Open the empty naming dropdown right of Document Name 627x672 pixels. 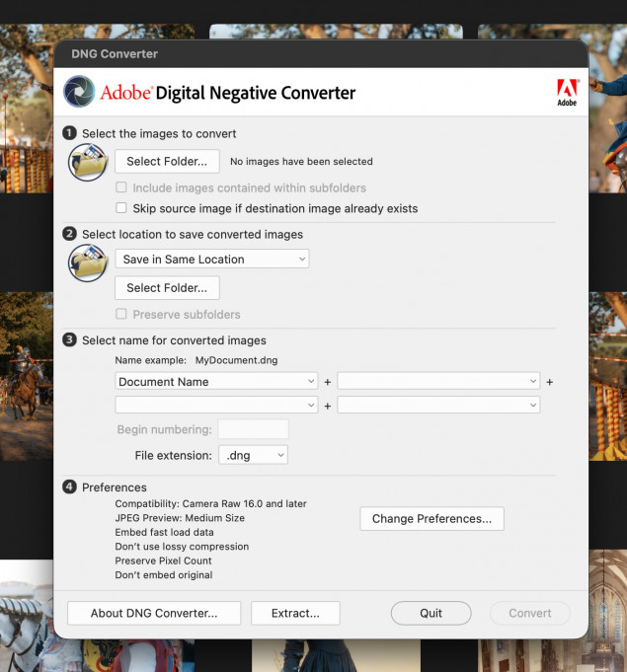tap(438, 381)
